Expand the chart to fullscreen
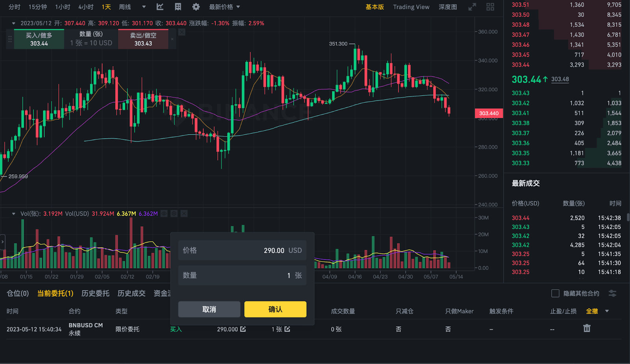Viewport: 630px width, 364px height. [472, 7]
